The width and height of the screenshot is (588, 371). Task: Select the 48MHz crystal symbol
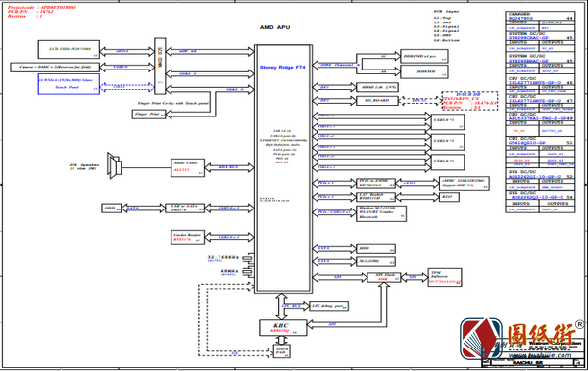tap(248, 272)
